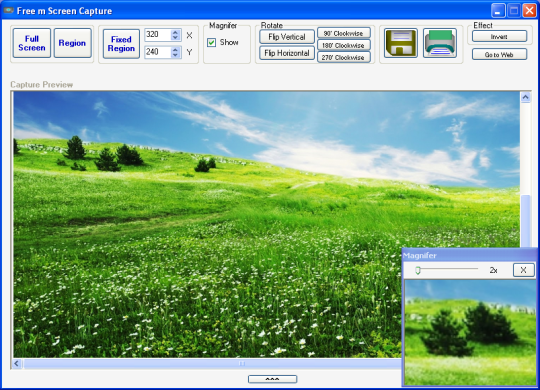Rotate image 180° Clockwise
This screenshot has width=540, height=390.
[343, 45]
